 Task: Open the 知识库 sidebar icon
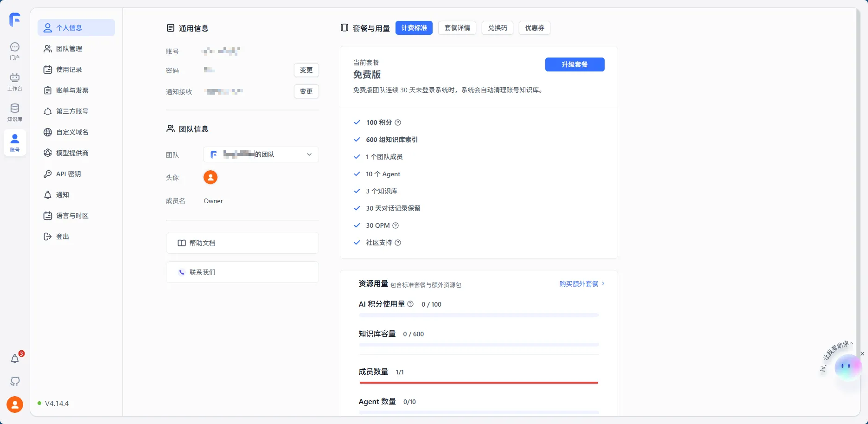click(x=15, y=111)
